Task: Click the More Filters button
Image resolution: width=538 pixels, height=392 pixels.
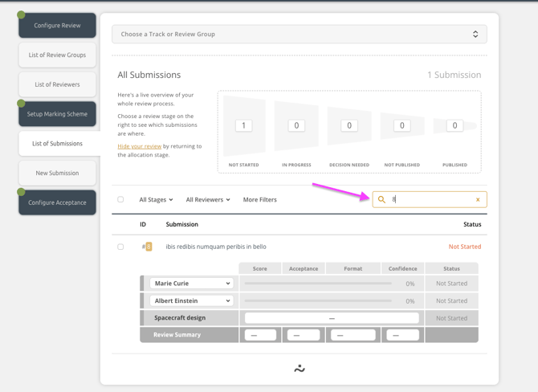Action: click(x=259, y=200)
